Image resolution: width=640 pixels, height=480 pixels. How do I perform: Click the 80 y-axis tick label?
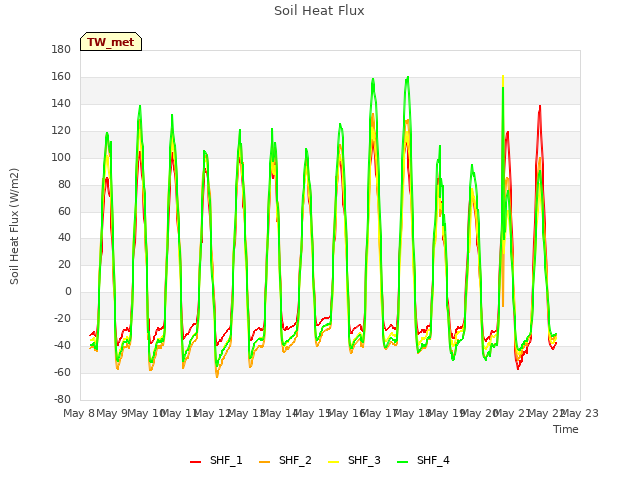coord(64,184)
